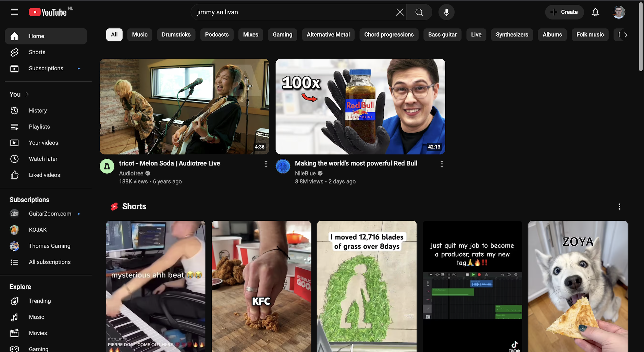Open History from the sidebar

(46, 110)
